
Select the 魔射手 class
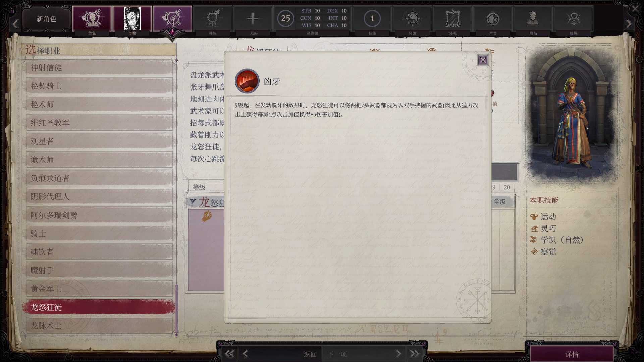[x=100, y=270]
